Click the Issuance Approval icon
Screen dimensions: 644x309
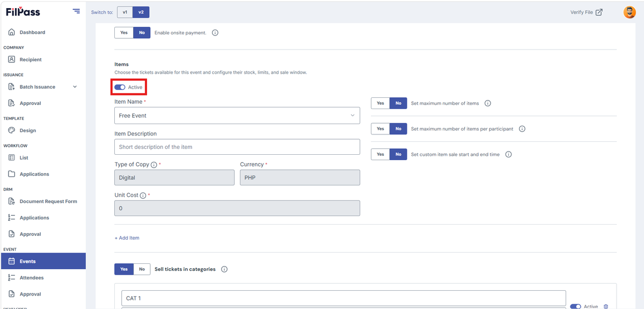(x=12, y=103)
